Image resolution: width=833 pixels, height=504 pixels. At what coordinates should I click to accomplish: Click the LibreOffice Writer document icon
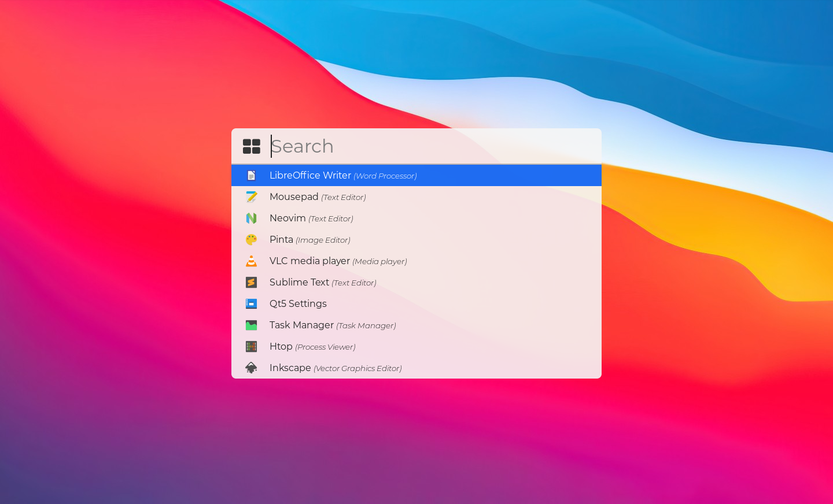[x=251, y=175]
